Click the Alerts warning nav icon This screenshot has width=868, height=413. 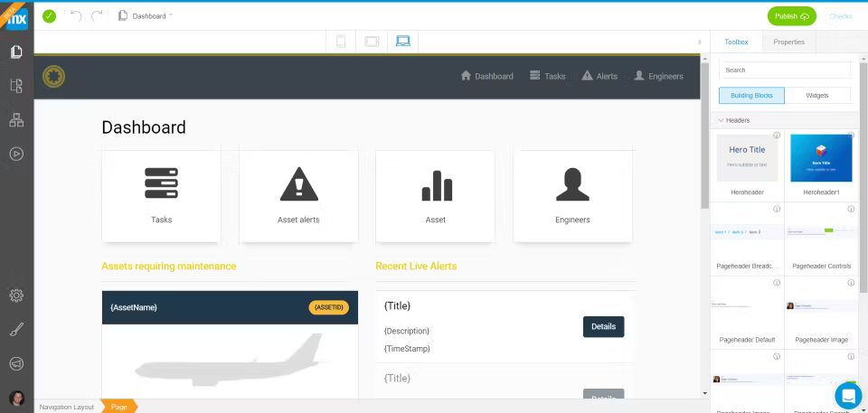click(588, 75)
